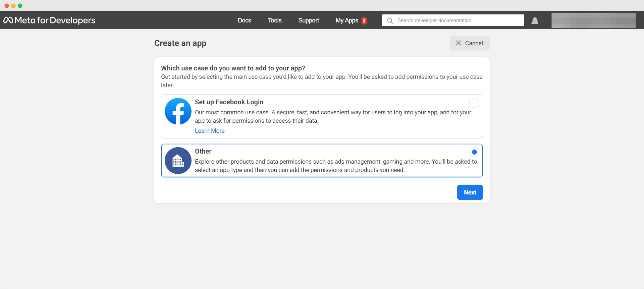This screenshot has width=644, height=289.
Task: Open the Support menu
Action: (309, 20)
